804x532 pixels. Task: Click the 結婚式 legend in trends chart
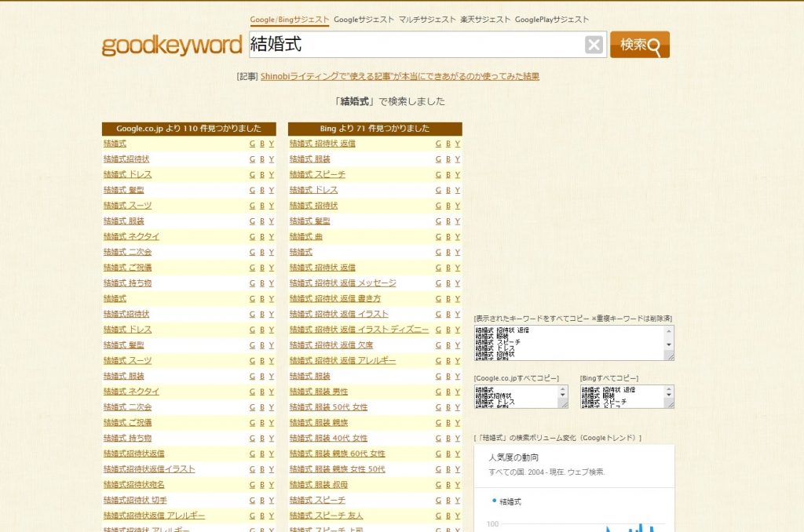(x=506, y=501)
